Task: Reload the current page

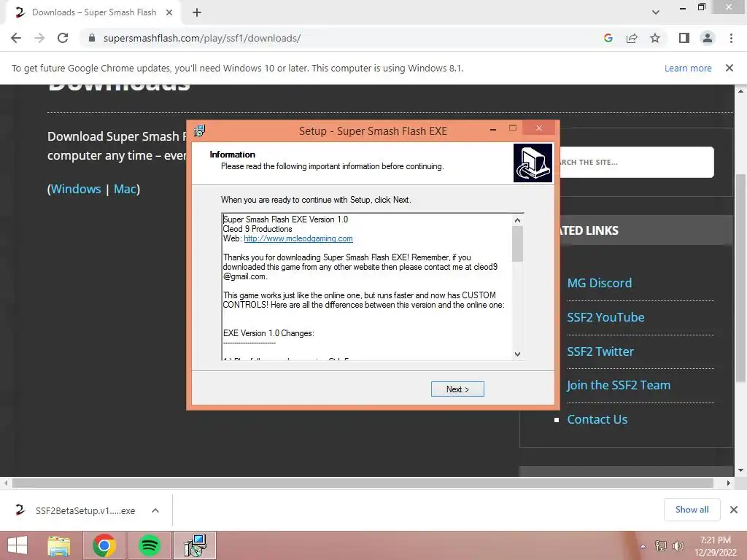Action: (63, 38)
